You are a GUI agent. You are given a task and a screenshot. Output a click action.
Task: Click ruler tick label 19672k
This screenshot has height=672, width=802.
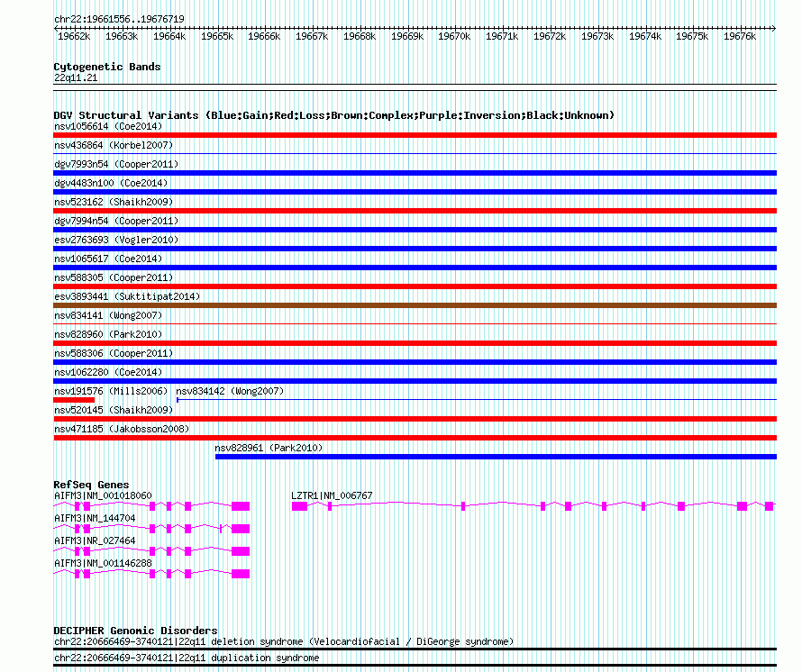pos(550,36)
